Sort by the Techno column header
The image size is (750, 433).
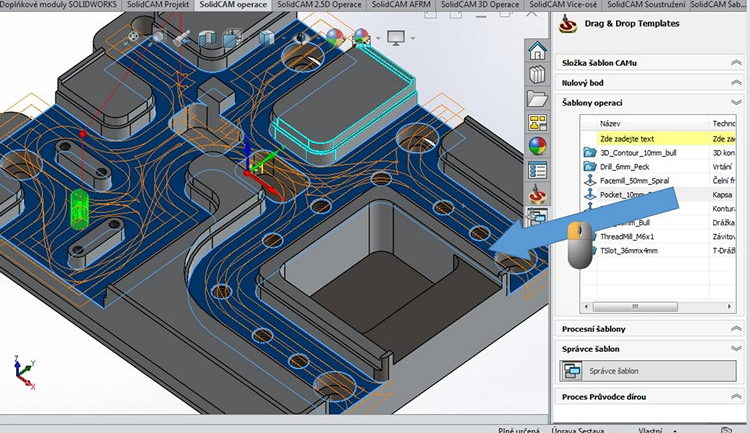coord(723,123)
